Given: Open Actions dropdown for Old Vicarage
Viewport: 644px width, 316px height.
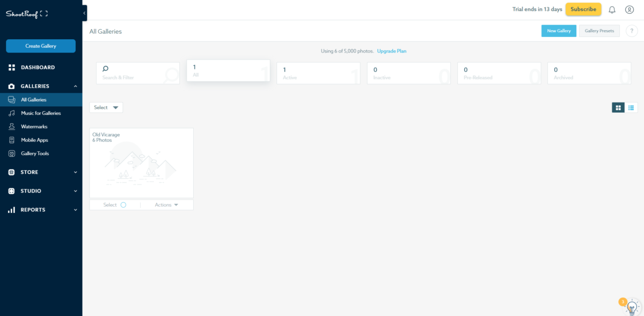Looking at the screenshot, I should [166, 205].
